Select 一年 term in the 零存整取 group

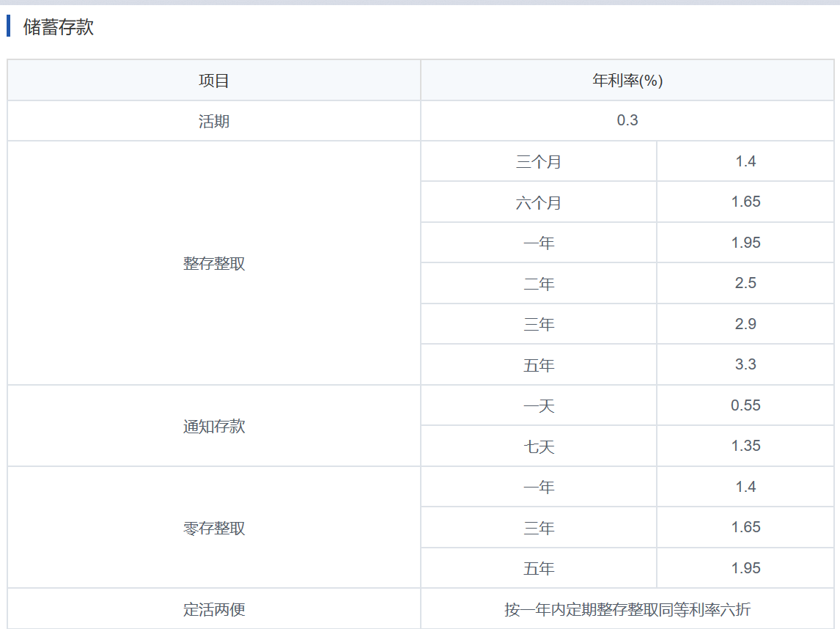[x=539, y=487]
